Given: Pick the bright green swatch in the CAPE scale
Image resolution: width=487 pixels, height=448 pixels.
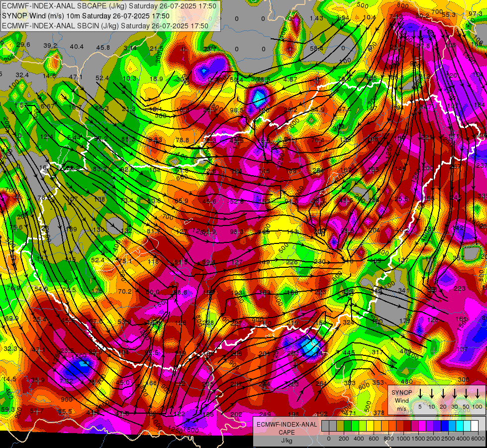Looking at the screenshot, I should pyautogui.click(x=355, y=426).
